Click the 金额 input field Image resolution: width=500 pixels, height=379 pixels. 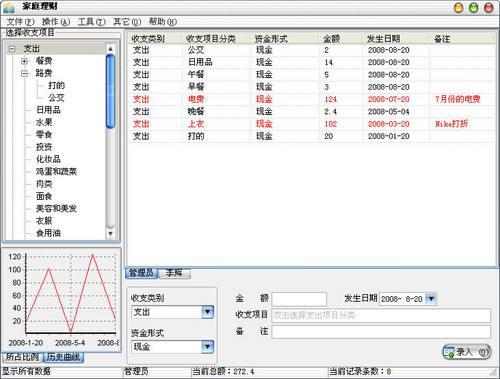point(299,299)
